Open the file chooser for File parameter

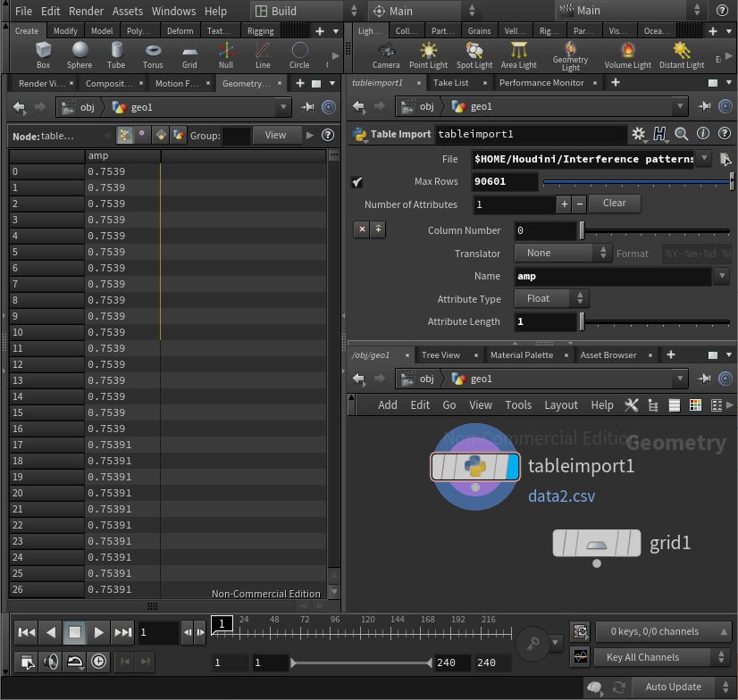(725, 159)
